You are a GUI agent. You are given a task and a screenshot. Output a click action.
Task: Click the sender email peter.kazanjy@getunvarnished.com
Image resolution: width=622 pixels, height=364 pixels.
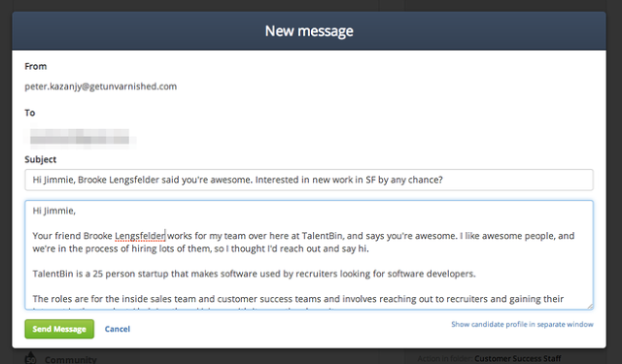tap(101, 86)
